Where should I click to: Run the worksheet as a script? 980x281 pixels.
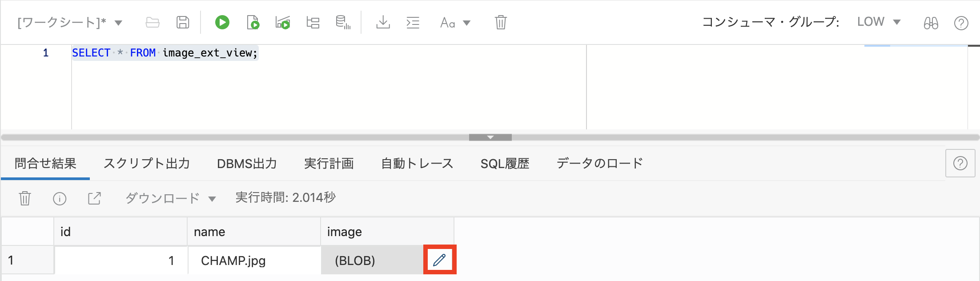click(x=253, y=23)
